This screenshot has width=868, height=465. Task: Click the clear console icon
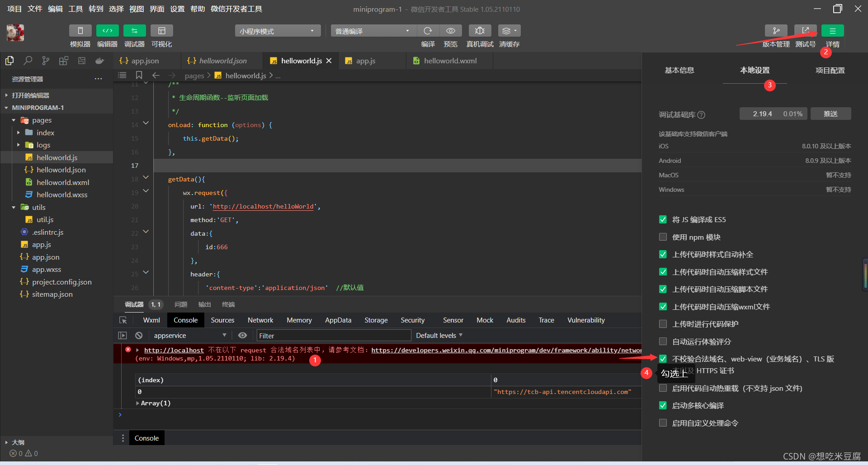139,336
